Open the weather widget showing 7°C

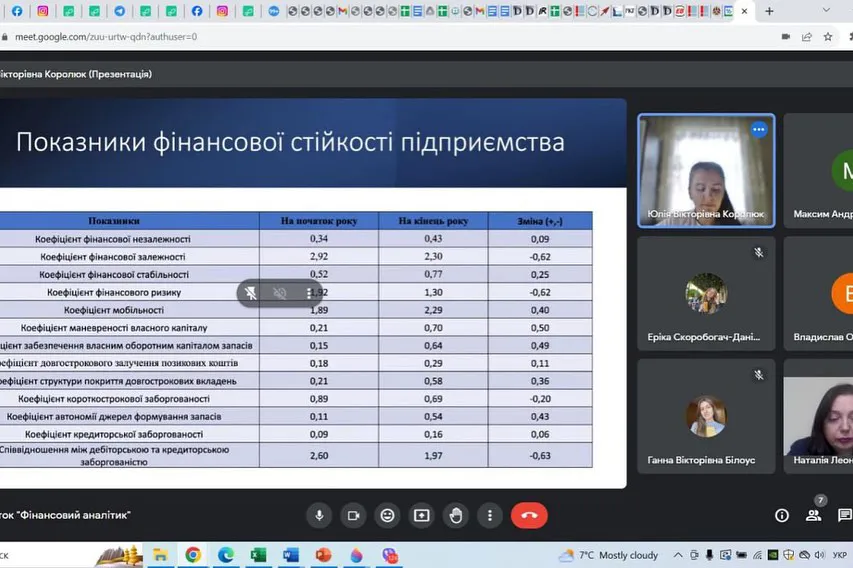point(610,554)
